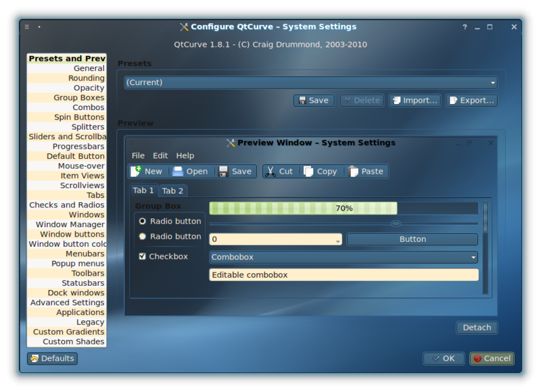Select Toolbars category

click(x=66, y=274)
